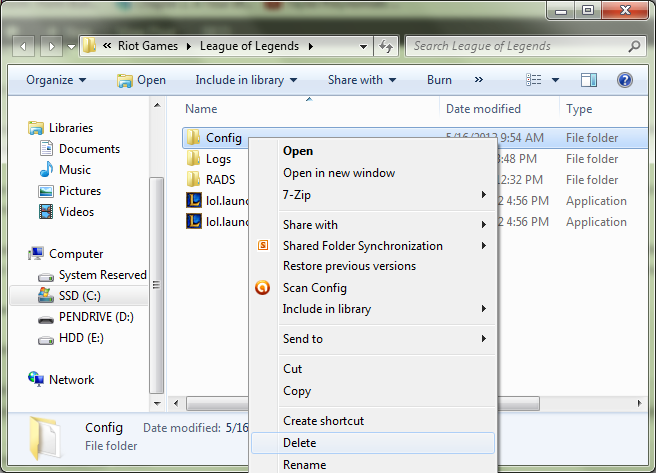The image size is (656, 473).
Task: Click the Search League of Legends field
Action: point(515,46)
